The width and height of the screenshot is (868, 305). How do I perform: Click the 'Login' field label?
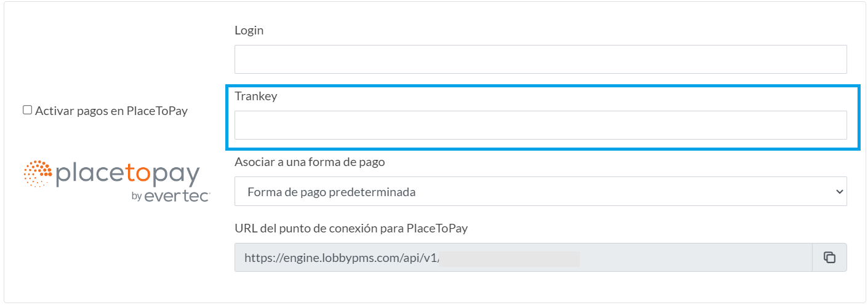click(x=249, y=30)
